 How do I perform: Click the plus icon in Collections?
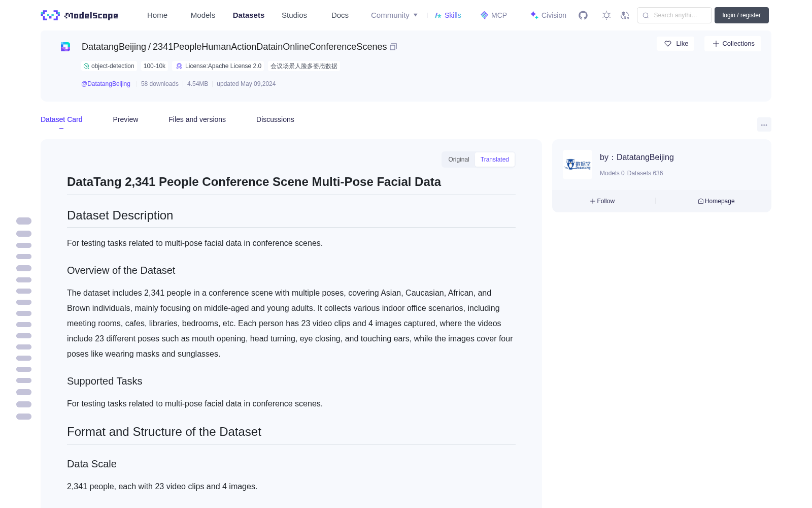(x=716, y=44)
